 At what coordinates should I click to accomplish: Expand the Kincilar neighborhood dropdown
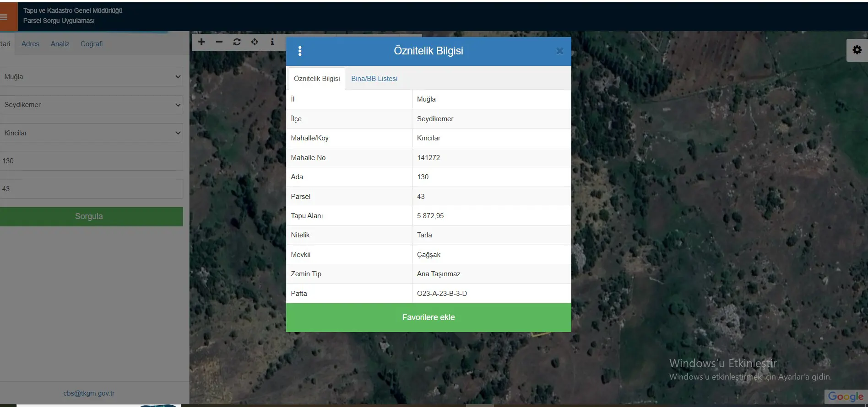pyautogui.click(x=91, y=133)
